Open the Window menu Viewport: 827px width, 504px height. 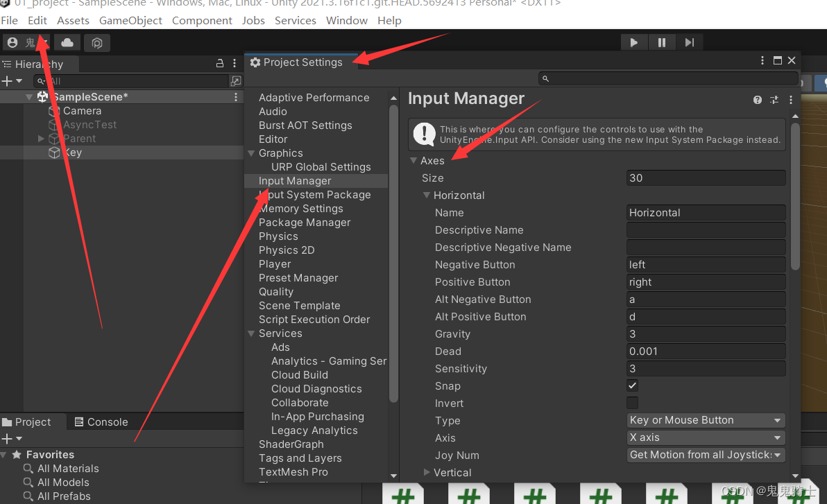click(346, 21)
